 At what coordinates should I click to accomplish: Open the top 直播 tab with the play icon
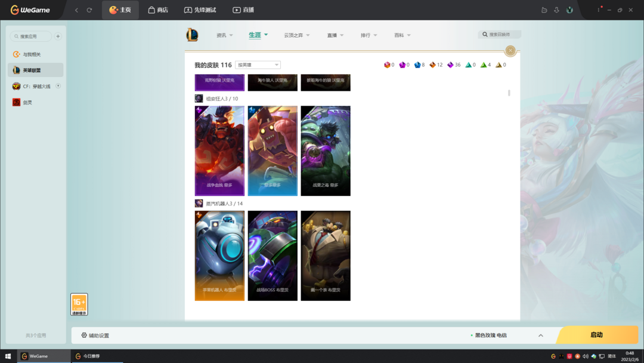(x=243, y=10)
